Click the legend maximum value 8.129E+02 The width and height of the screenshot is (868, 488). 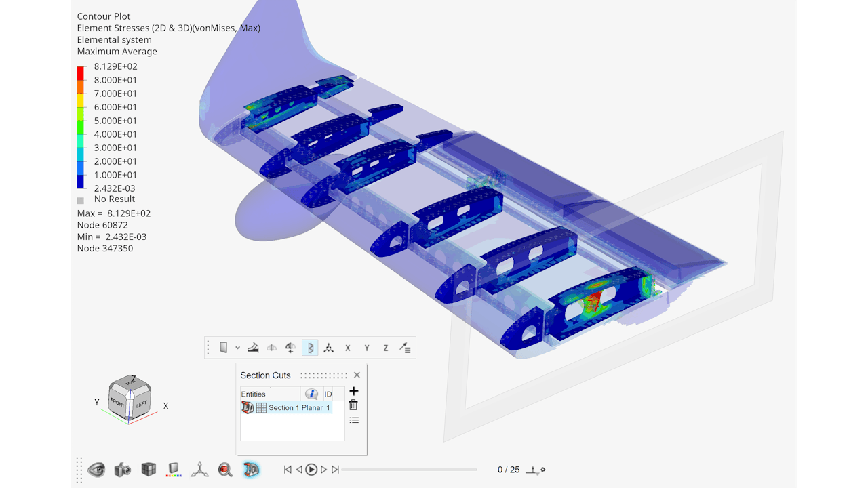pyautogui.click(x=115, y=66)
